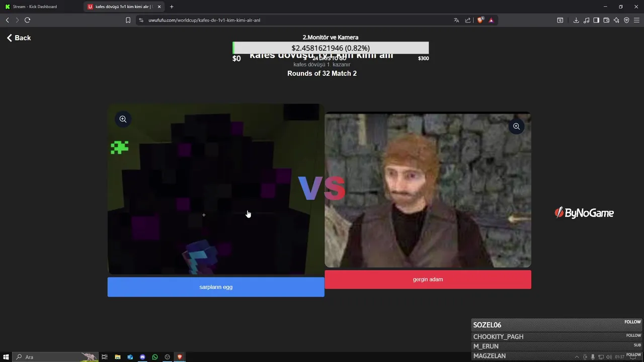Viewport: 644px width, 362px height.
Task: Bookmark this page using the bookmark icon
Action: coord(128,20)
